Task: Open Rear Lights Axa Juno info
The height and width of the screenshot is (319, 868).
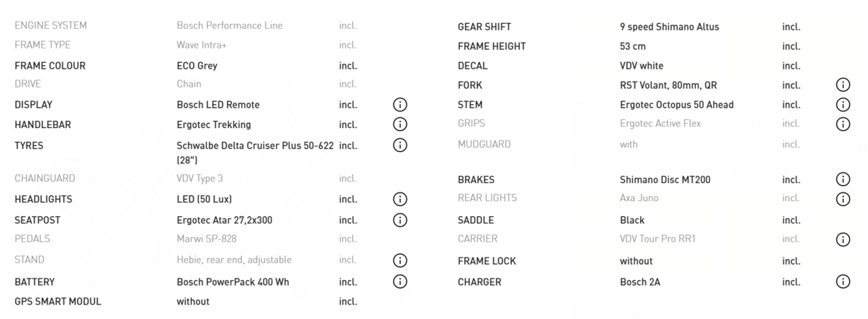Action: point(843,199)
